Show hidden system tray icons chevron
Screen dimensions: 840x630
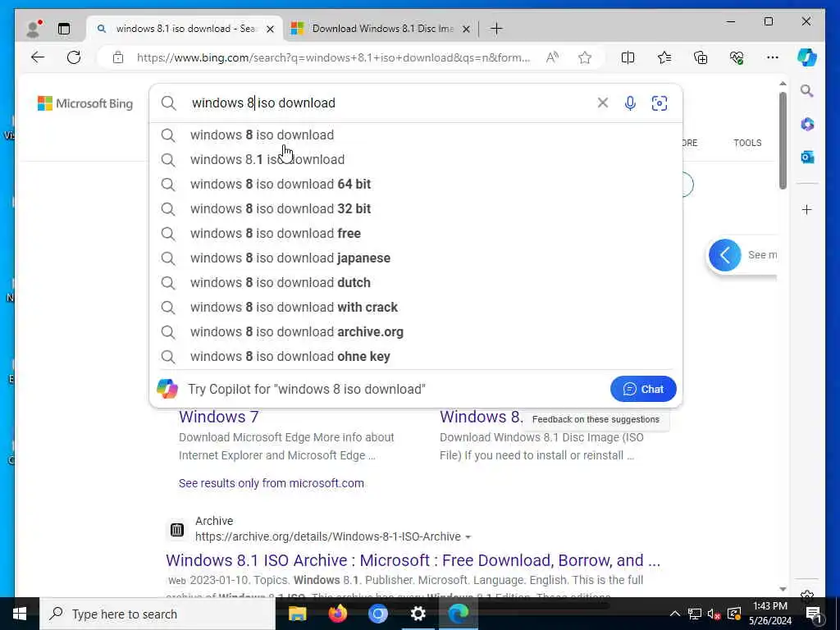coord(675,614)
